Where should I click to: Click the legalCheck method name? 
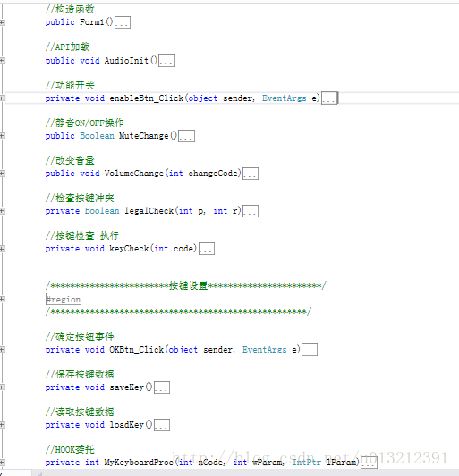149,211
